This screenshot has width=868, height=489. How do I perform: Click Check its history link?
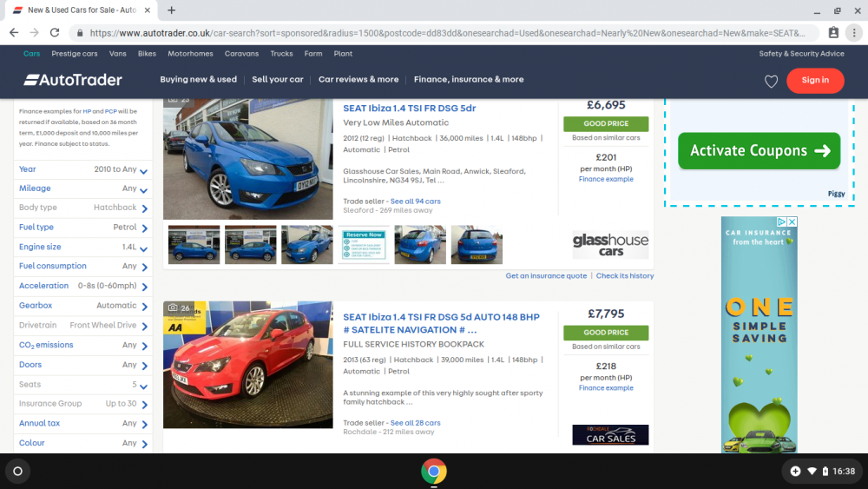tap(624, 276)
